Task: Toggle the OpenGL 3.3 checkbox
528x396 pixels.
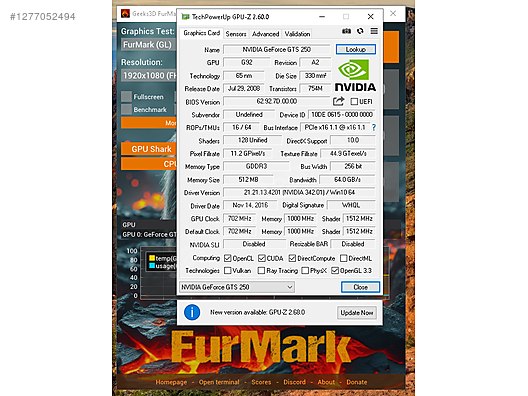Action: [335, 270]
